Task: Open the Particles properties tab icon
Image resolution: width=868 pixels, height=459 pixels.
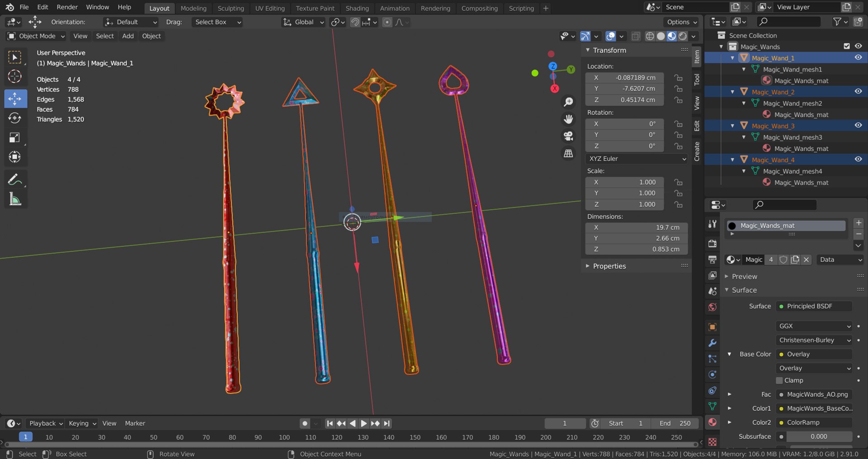Action: [712, 359]
